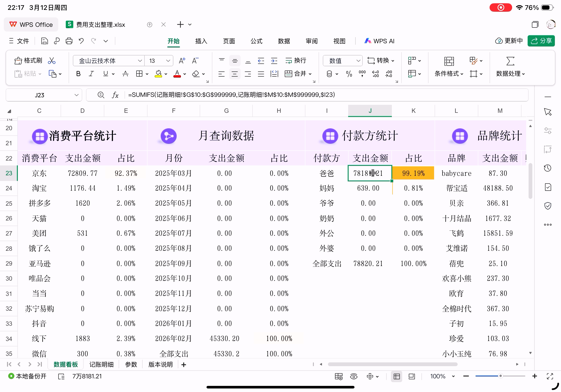
Task: Click the undo arrow icon
Action: click(81, 41)
